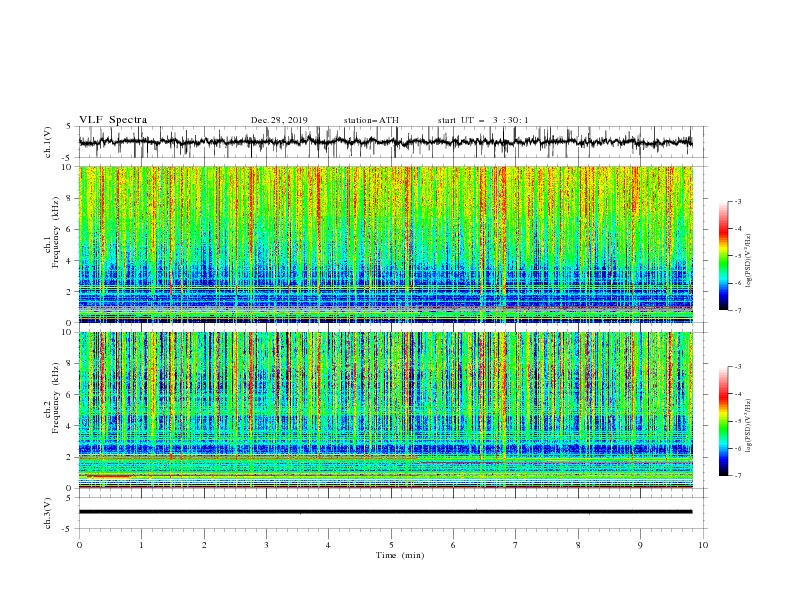This screenshot has width=792, height=612.
Task: Click the "9" tick on time axis
Action: click(640, 545)
